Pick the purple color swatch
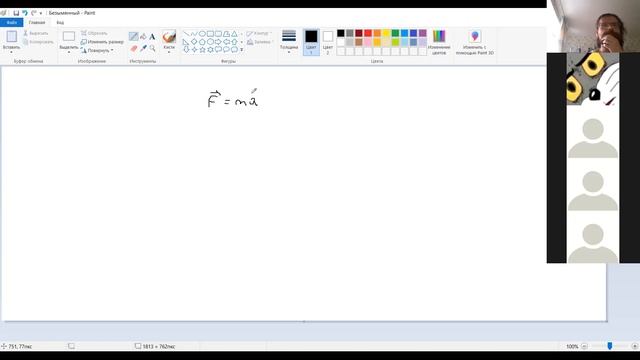The width and height of the screenshot is (640, 360). pyautogui.click(x=422, y=33)
